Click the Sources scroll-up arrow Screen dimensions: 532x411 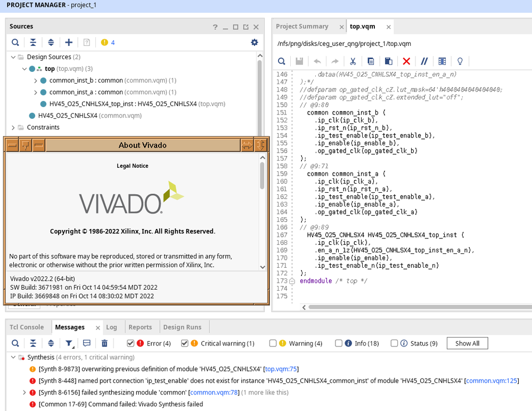[260, 55]
